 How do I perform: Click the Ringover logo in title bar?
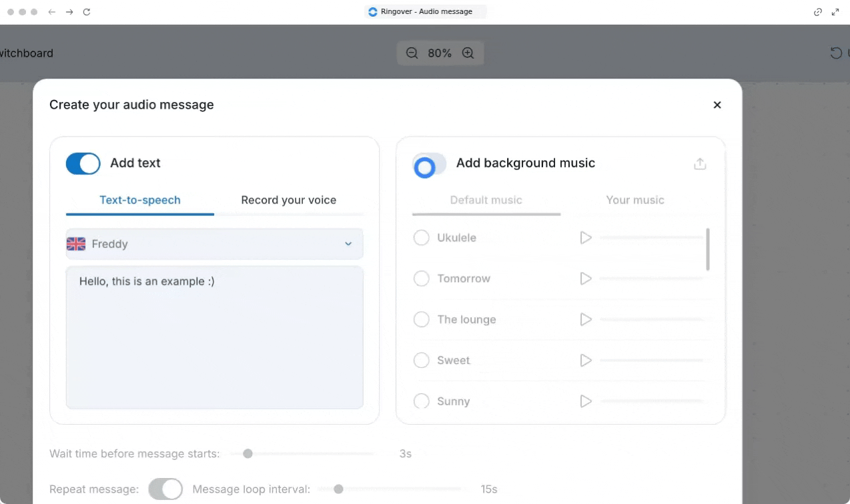click(x=373, y=11)
